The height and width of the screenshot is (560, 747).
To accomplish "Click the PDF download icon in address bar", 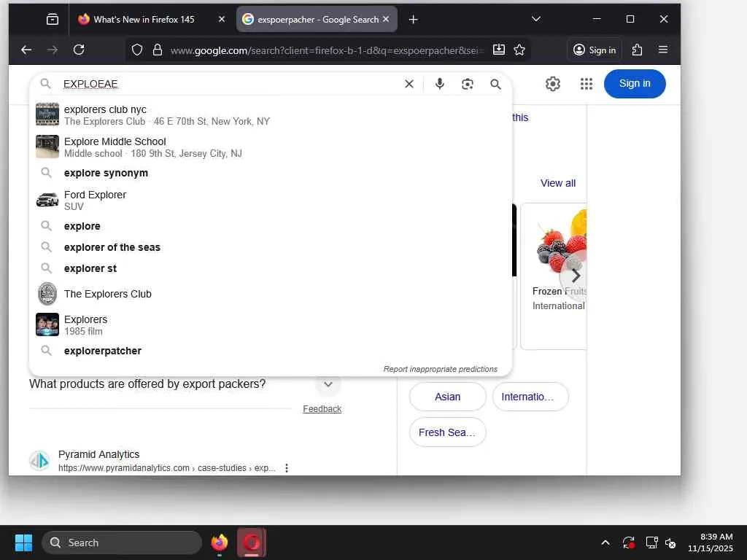I will (x=499, y=50).
